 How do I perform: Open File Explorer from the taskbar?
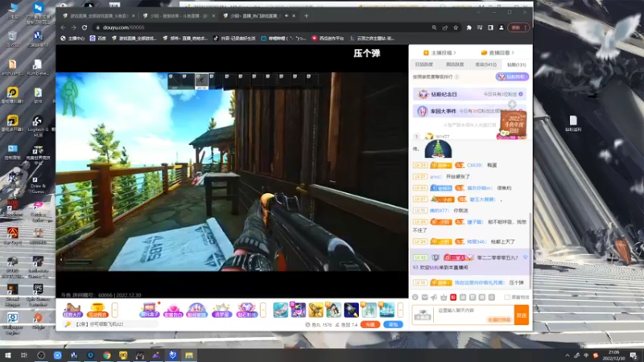coord(189,355)
